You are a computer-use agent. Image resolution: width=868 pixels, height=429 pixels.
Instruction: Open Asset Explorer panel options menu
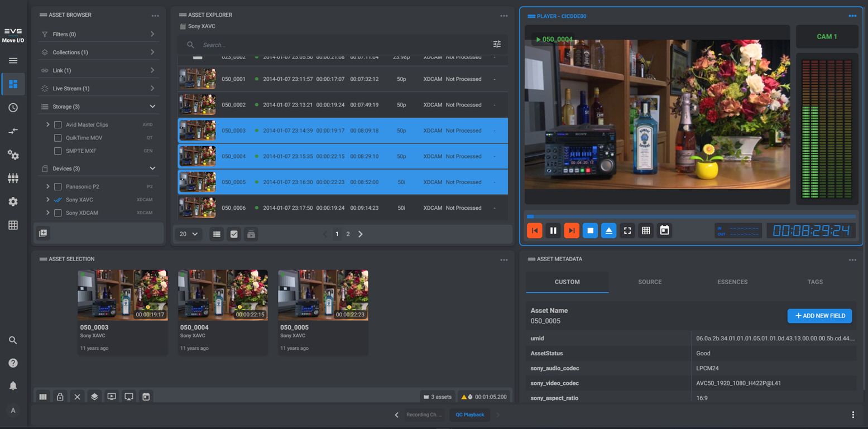click(504, 16)
